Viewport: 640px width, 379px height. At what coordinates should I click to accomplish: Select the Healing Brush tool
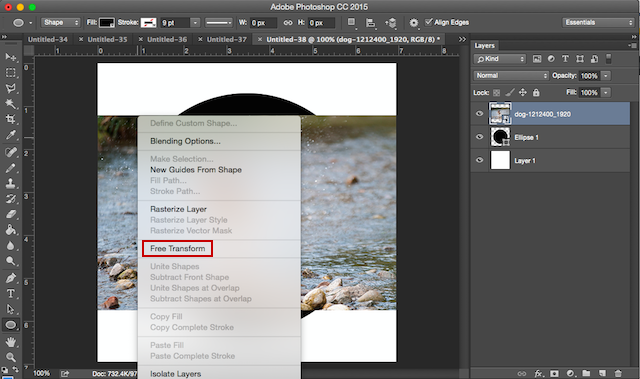(11, 152)
